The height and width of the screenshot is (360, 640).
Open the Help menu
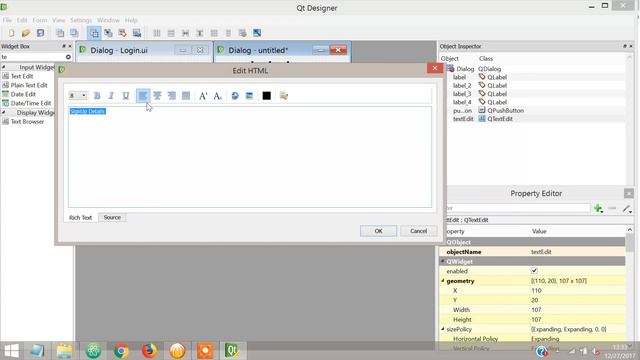(131, 20)
